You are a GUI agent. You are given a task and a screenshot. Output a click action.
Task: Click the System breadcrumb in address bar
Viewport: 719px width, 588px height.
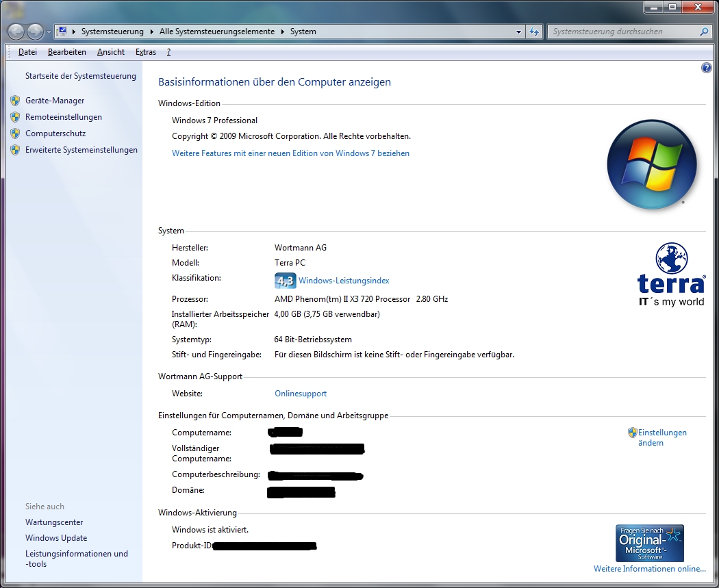point(303,31)
